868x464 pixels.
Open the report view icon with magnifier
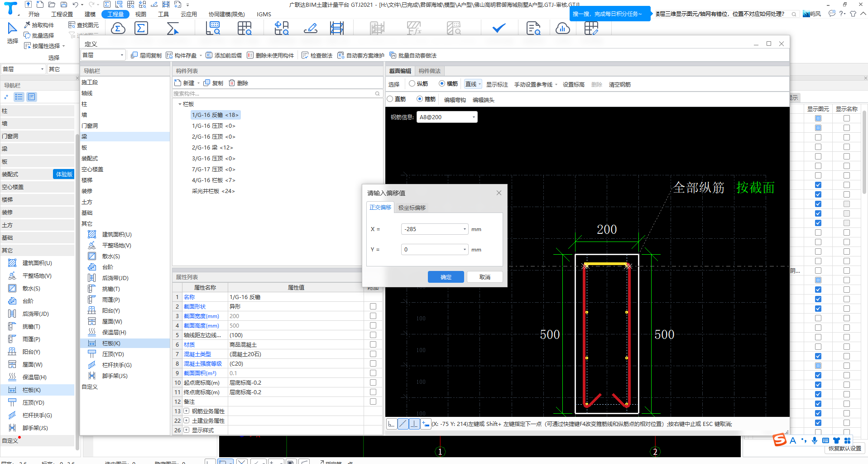533,28
